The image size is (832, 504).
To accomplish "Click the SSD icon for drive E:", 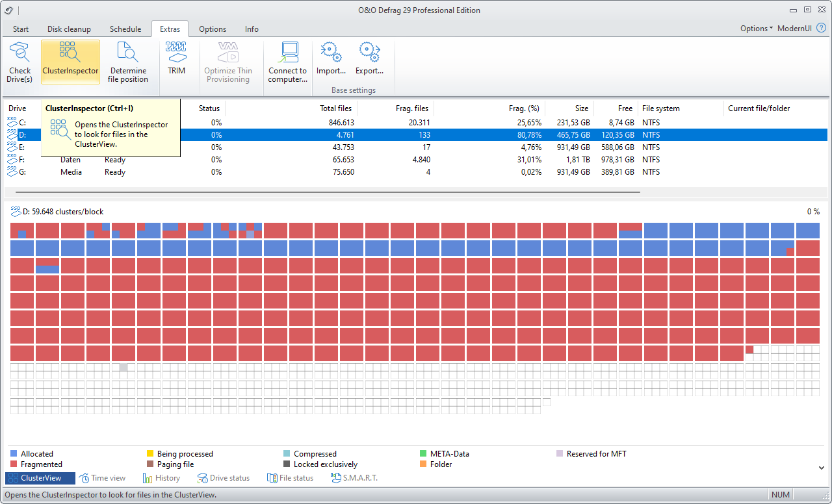I will click(12, 147).
